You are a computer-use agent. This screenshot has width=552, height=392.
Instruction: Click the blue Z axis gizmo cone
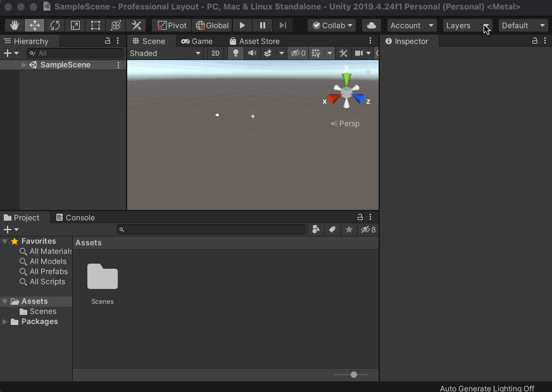[359, 98]
